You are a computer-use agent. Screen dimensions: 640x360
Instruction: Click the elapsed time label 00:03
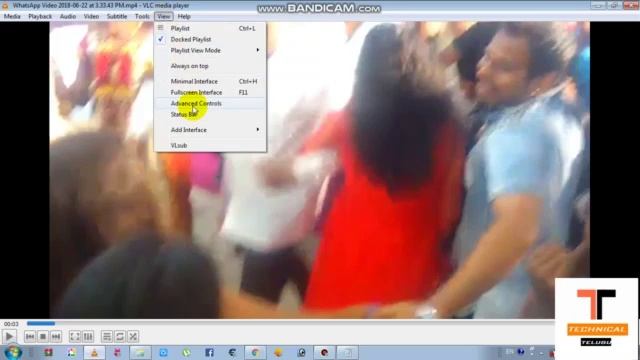[x=11, y=324]
